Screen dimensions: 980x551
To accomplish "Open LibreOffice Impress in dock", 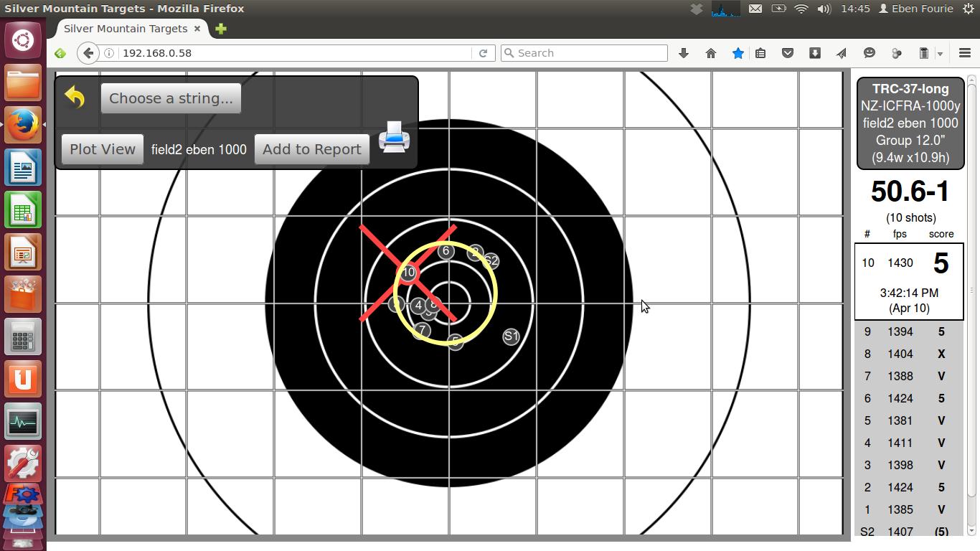I will (x=23, y=253).
